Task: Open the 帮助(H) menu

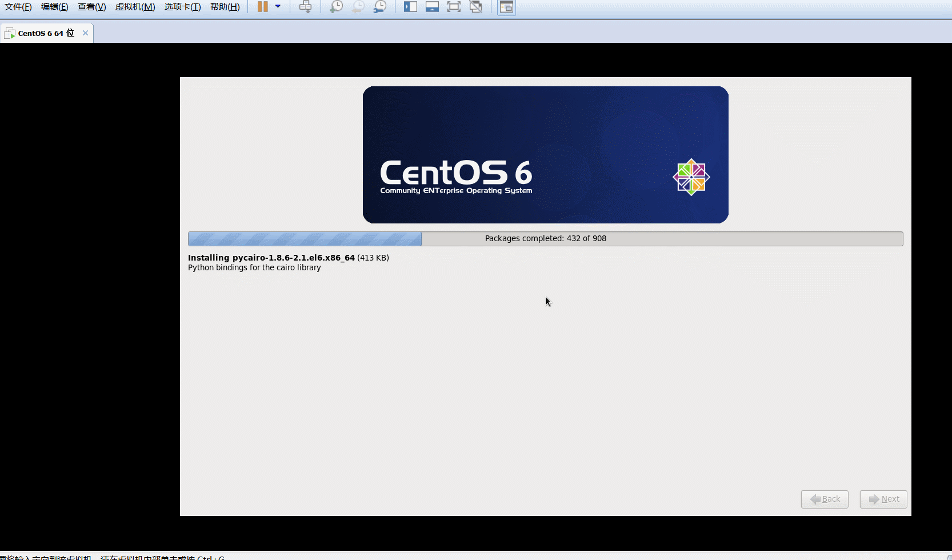Action: coord(225,7)
